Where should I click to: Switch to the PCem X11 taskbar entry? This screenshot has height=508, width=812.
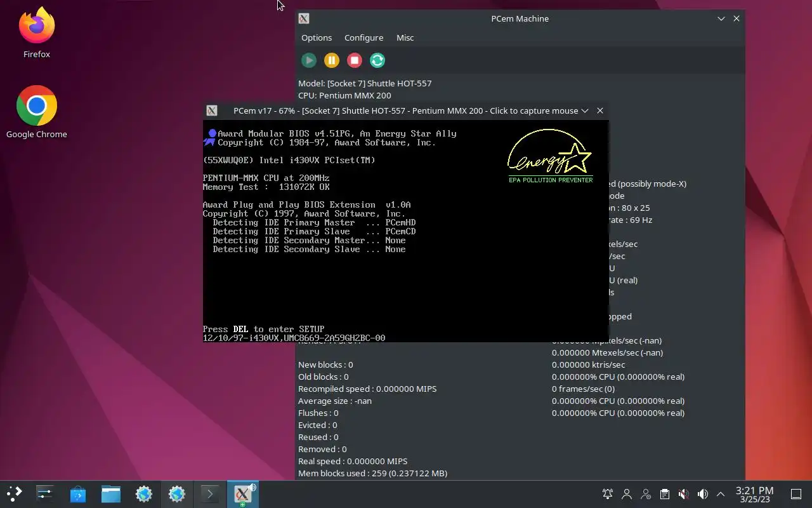[x=242, y=493]
